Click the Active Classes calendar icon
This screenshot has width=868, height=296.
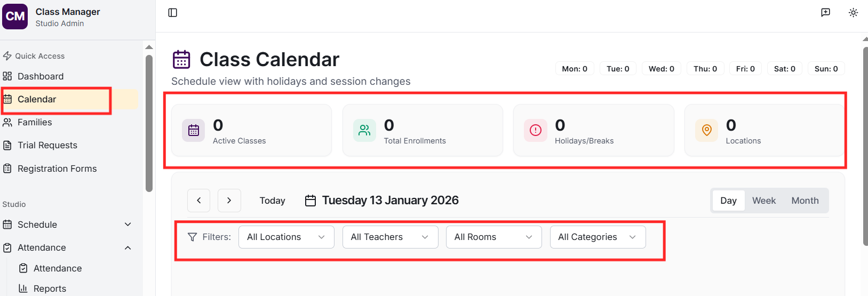194,130
